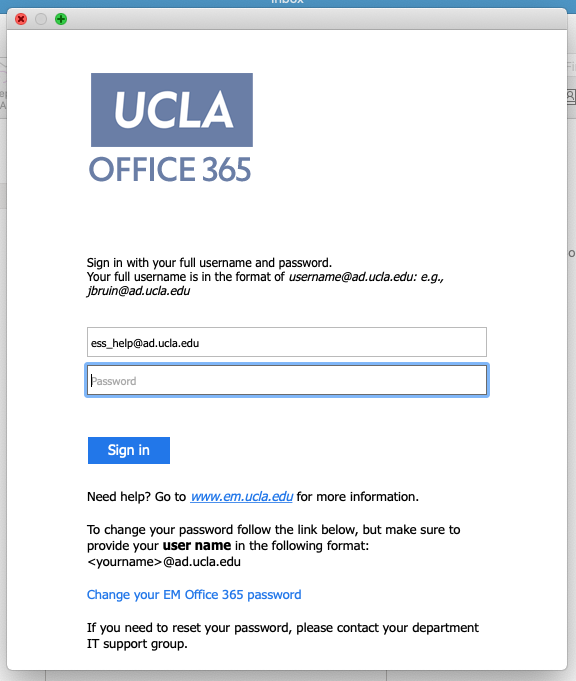
Task: Open the www.em.ucla.edu help link
Action: 242,496
